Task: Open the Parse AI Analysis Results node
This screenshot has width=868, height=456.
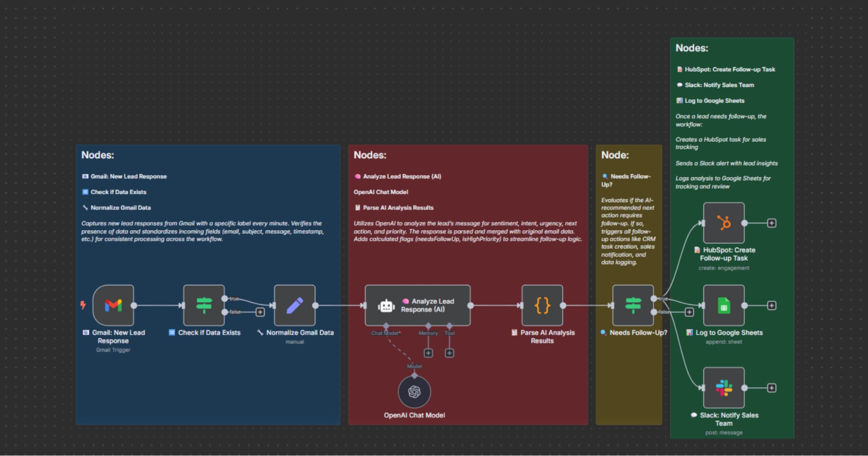Action: (x=542, y=305)
